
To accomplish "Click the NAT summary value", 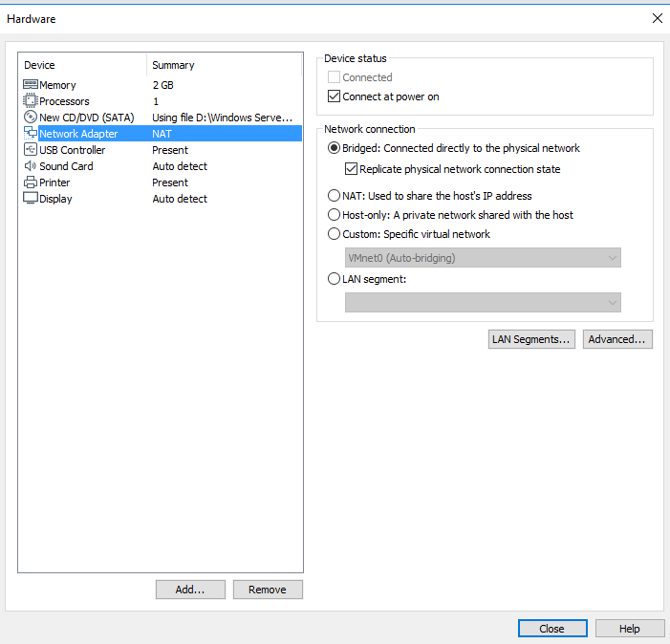I will click(x=162, y=134).
